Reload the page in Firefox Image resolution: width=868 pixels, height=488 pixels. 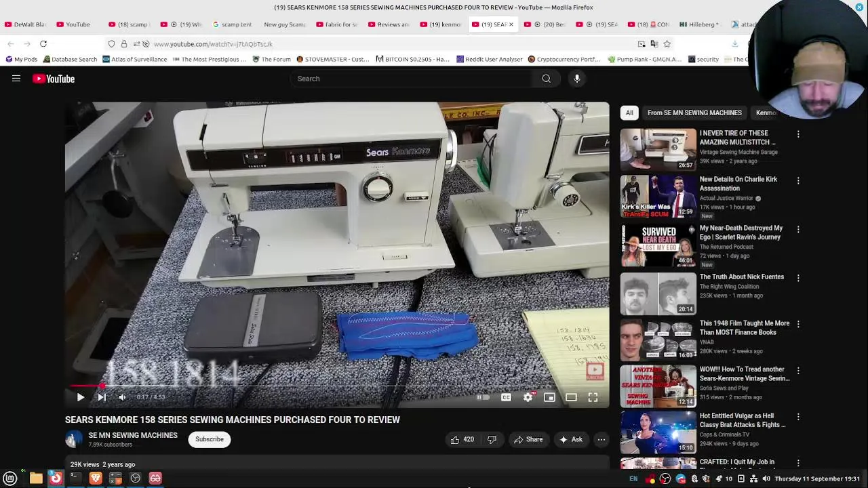point(43,44)
